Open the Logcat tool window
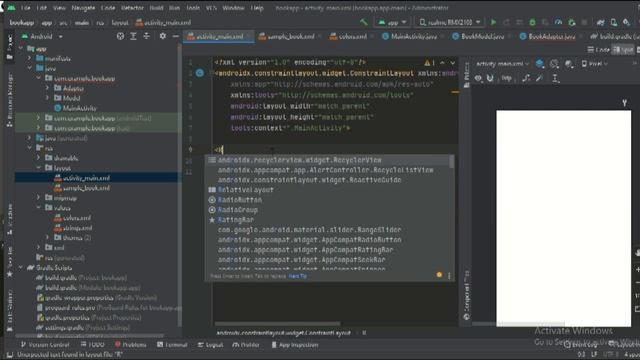Viewport: 640px width, 360px height. point(210,345)
